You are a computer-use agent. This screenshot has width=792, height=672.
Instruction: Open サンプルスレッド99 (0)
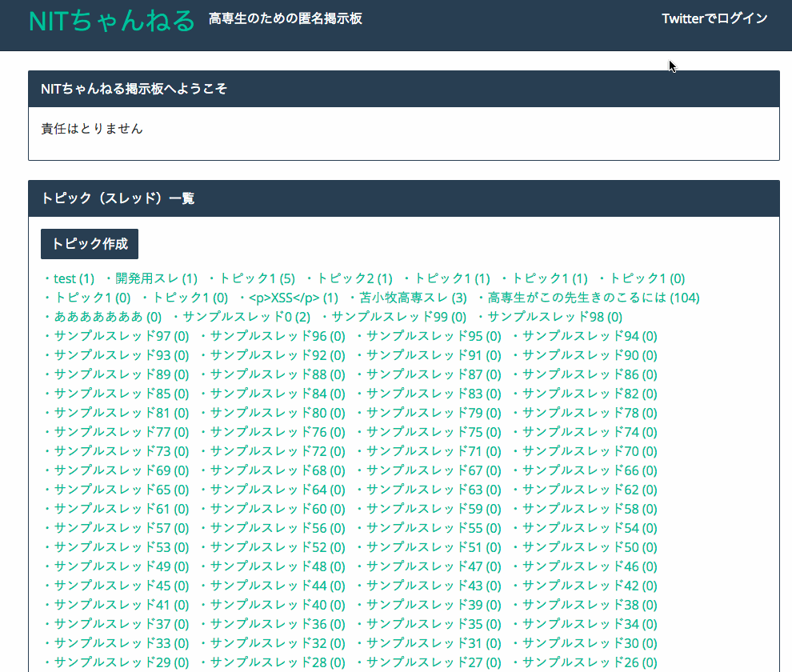399,317
